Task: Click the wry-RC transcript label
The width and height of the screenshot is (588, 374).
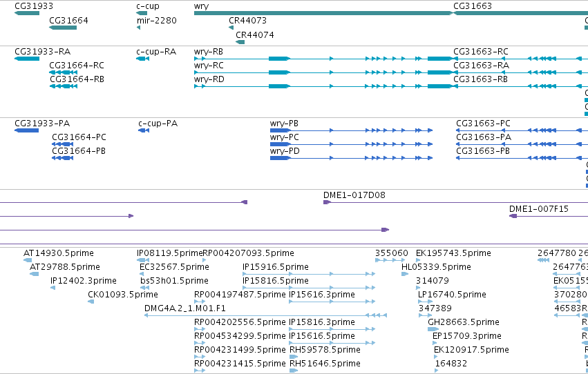Action: pyautogui.click(x=209, y=66)
